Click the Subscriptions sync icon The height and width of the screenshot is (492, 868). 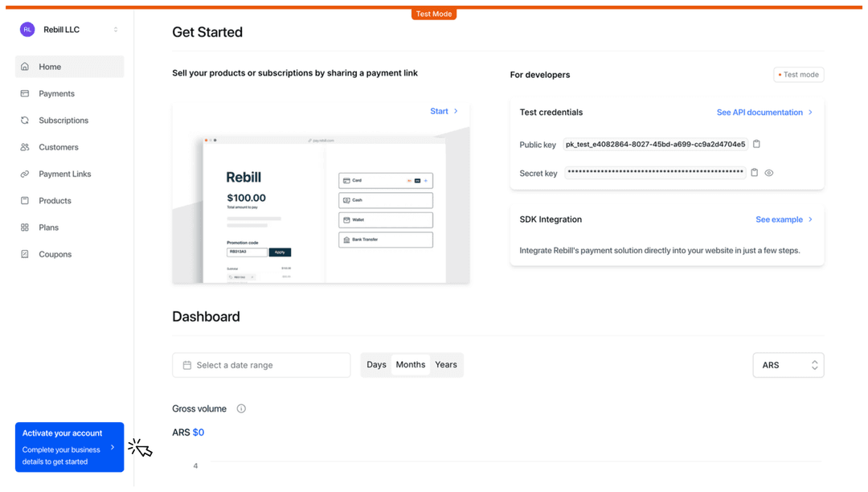click(26, 120)
